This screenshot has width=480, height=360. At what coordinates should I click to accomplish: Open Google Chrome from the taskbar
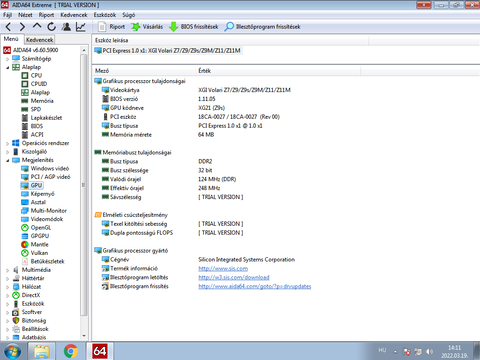(x=71, y=351)
